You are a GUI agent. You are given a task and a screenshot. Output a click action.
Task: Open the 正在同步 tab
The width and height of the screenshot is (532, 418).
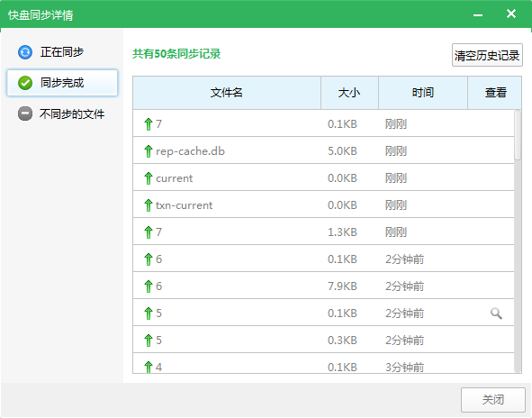pos(62,52)
